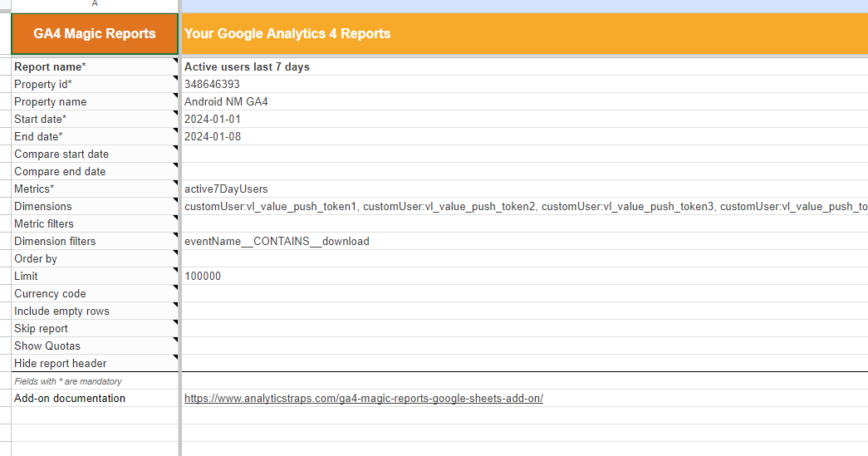
Task: Select the end date value 2024-01-08
Action: tap(525, 137)
